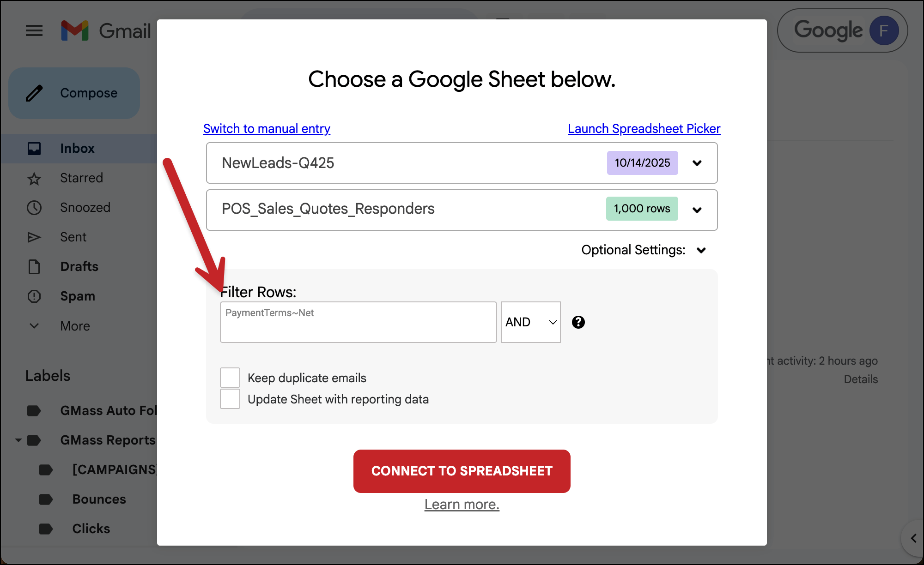924x565 pixels.
Task: Click the Starred star icon
Action: pos(34,179)
